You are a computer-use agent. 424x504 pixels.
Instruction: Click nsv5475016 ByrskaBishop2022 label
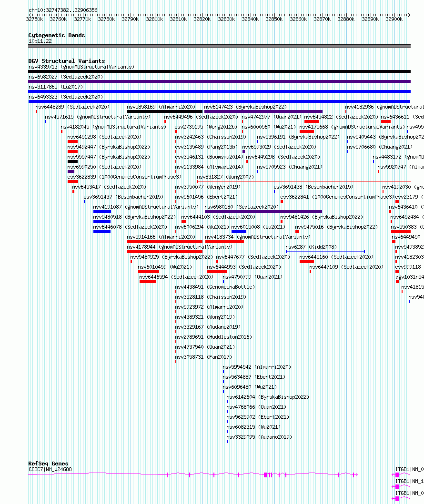[336, 227]
